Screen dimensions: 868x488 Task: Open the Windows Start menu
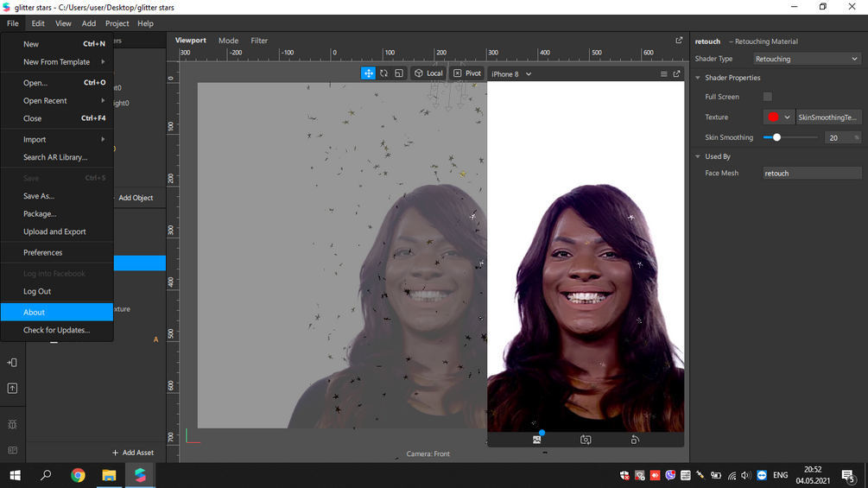(15, 475)
